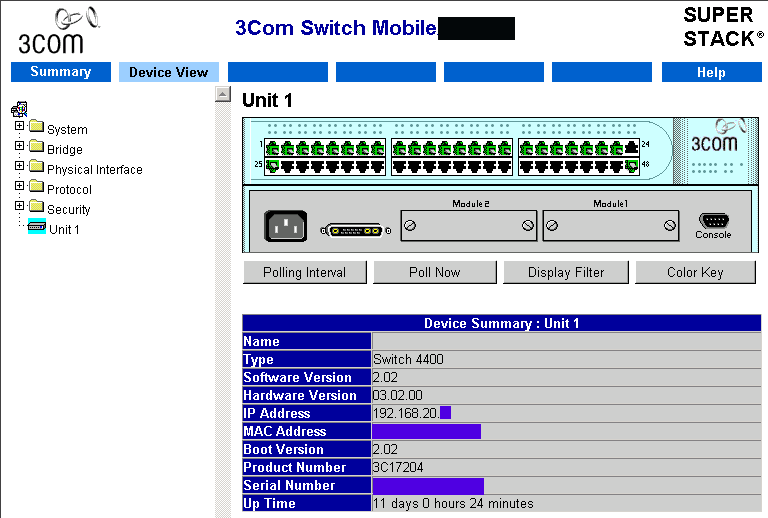Click the Switch 4400 type value
Viewport: 768px width, 518px height.
tap(408, 359)
